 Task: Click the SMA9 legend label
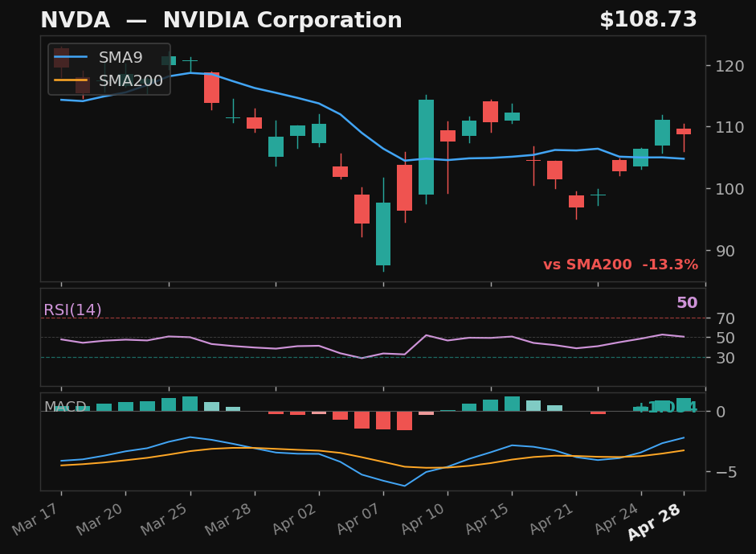121,57
